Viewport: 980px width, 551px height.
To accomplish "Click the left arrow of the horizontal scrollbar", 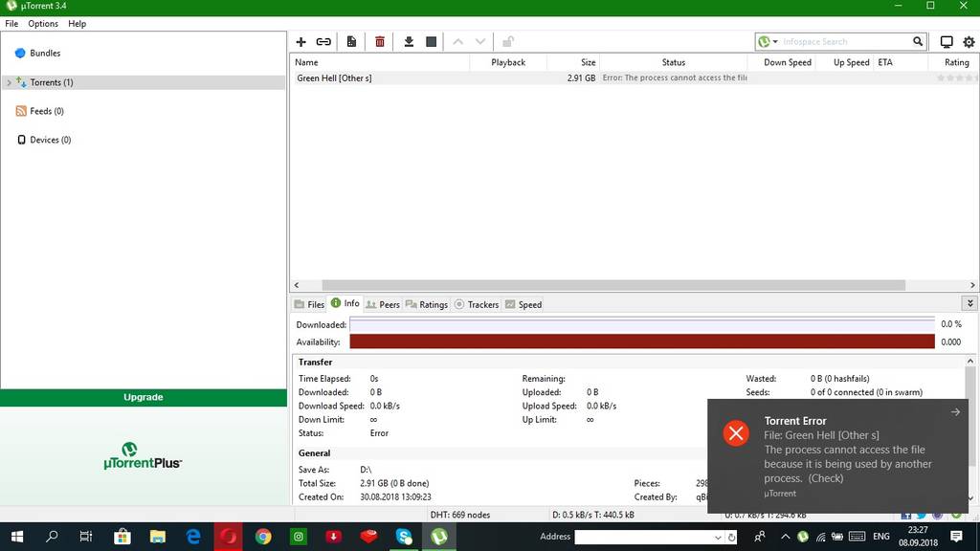I will (x=297, y=285).
